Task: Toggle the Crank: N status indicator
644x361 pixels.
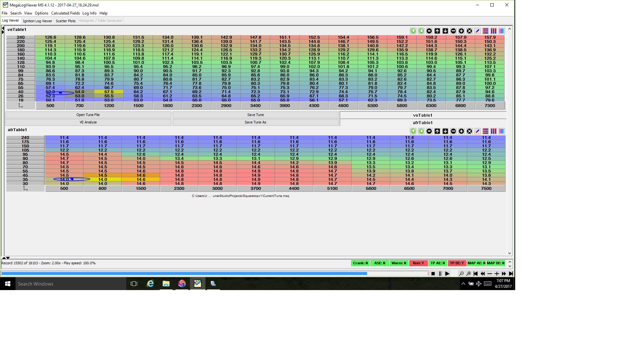Action: (x=360, y=263)
